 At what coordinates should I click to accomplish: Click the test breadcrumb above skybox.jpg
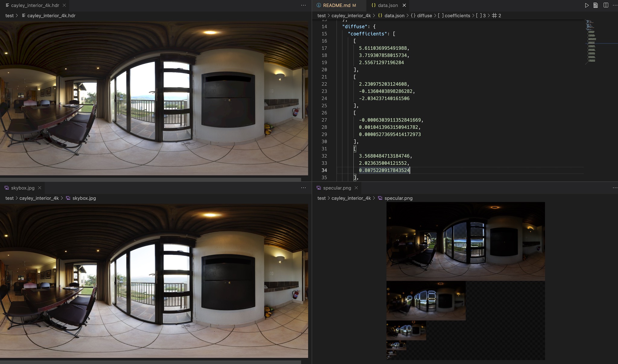pyautogui.click(x=9, y=198)
